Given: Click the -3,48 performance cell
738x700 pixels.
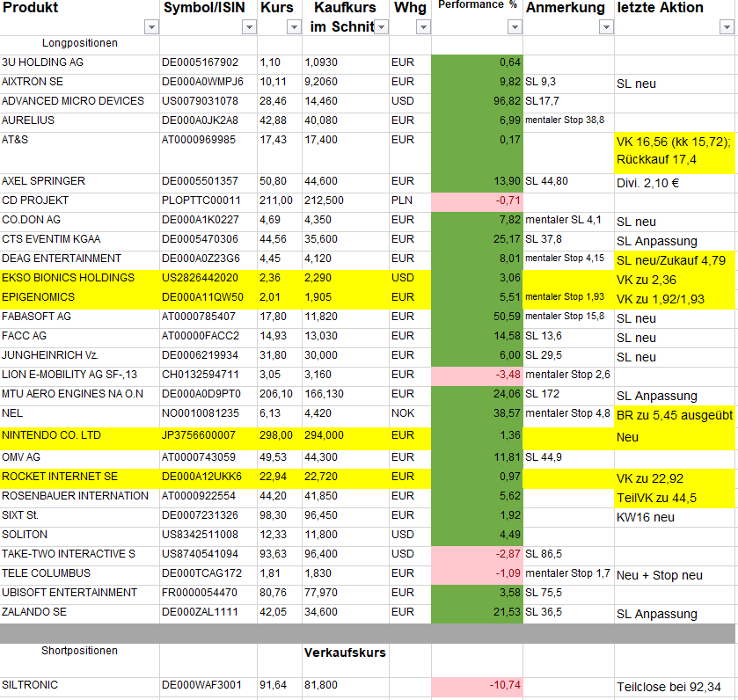Looking at the screenshot, I should 477,376.
